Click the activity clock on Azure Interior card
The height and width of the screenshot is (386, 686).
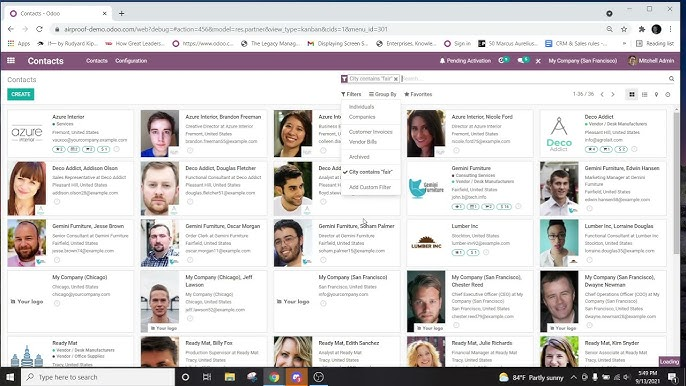(x=116, y=149)
